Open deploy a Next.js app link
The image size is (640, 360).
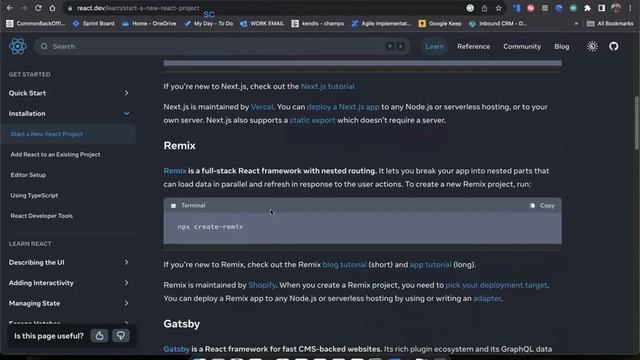point(343,107)
